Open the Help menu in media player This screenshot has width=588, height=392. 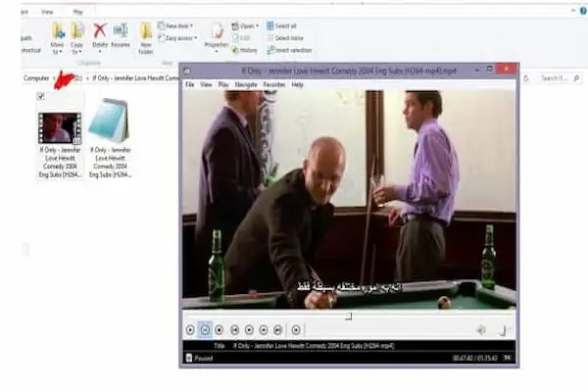point(297,85)
